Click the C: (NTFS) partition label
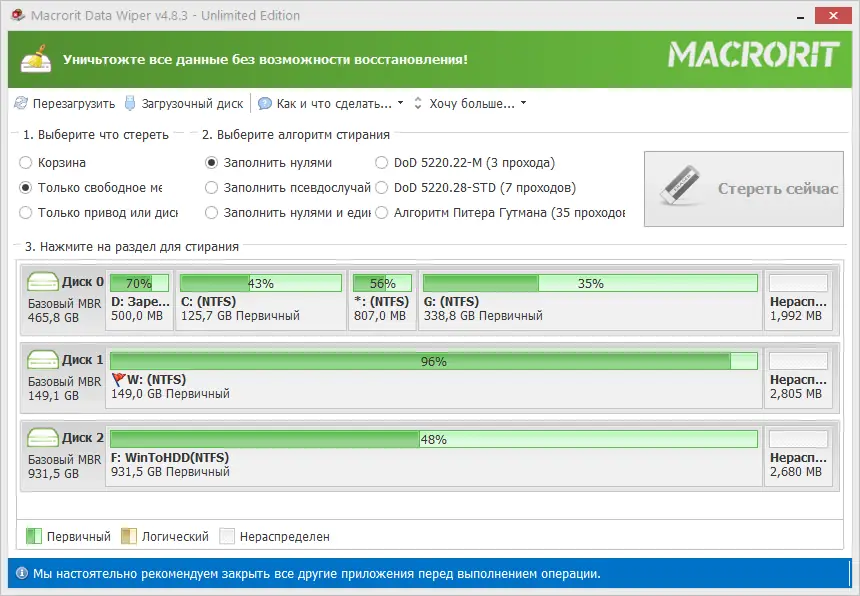Screen dimensions: 860x596 click(x=208, y=302)
